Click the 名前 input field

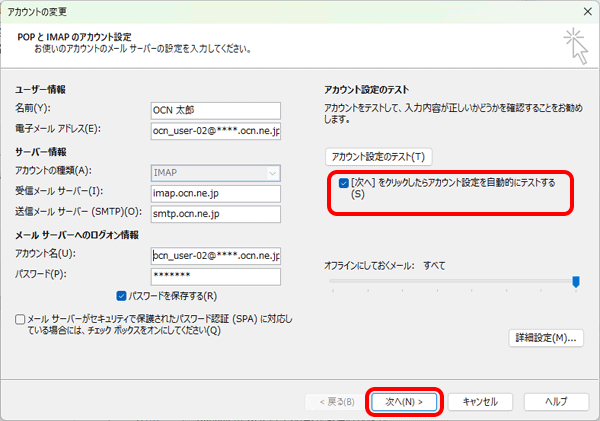pyautogui.click(x=215, y=108)
